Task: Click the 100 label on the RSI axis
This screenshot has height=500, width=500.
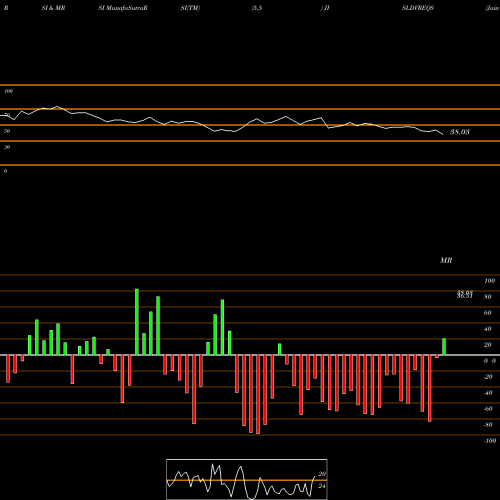Action: pyautogui.click(x=9, y=91)
